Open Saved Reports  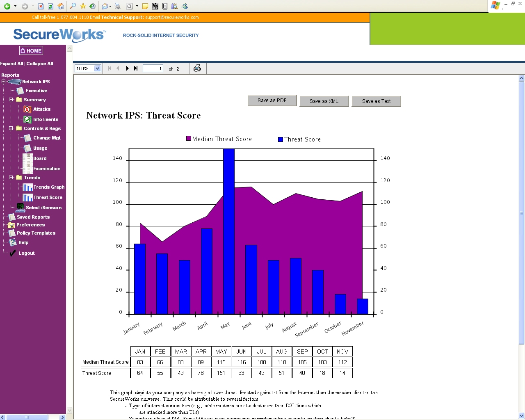(33, 217)
